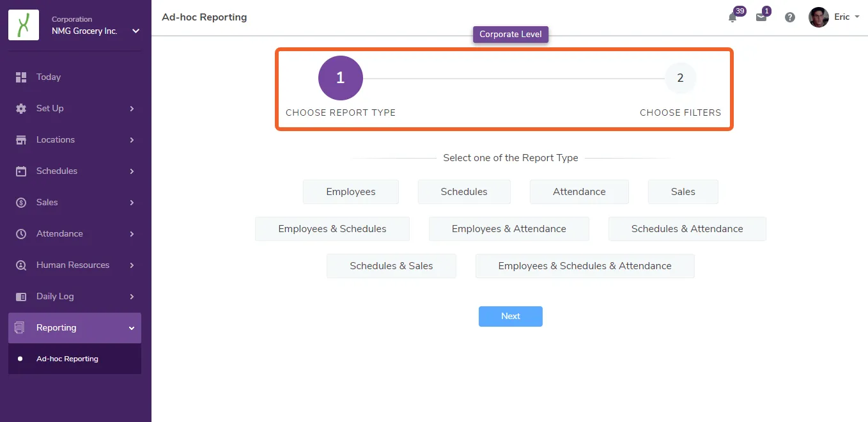This screenshot has height=422, width=868.
Task: Open the Eric user menu arrow
Action: coord(856,17)
